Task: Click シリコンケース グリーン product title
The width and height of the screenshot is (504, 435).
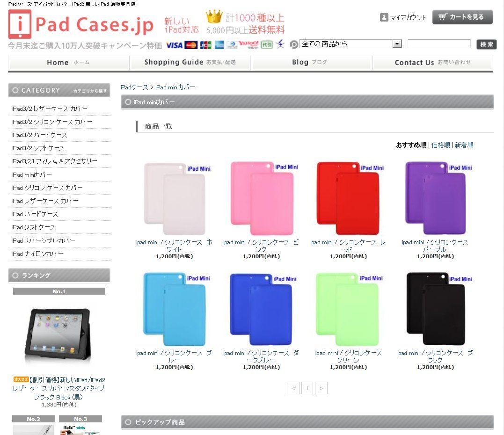Action: 348,356
